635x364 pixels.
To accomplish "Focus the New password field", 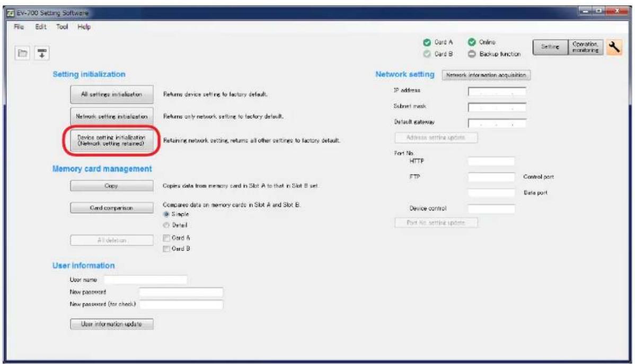I will (181, 292).
